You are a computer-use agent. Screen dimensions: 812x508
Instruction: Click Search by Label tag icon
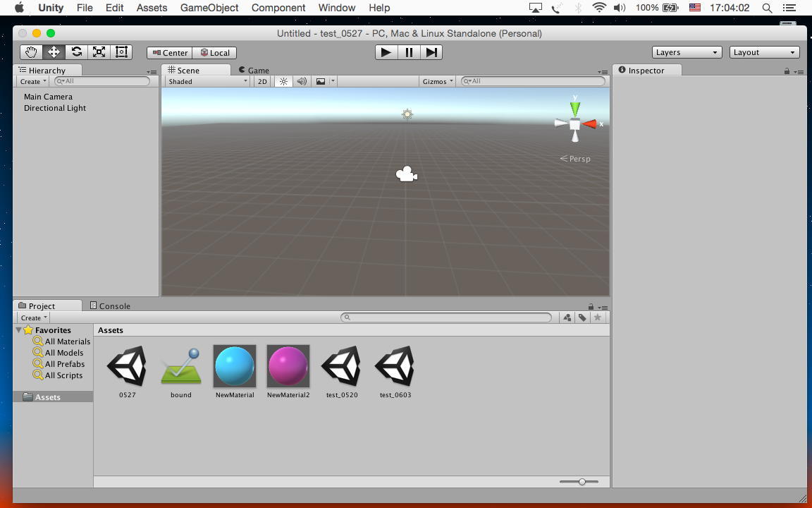click(x=583, y=317)
